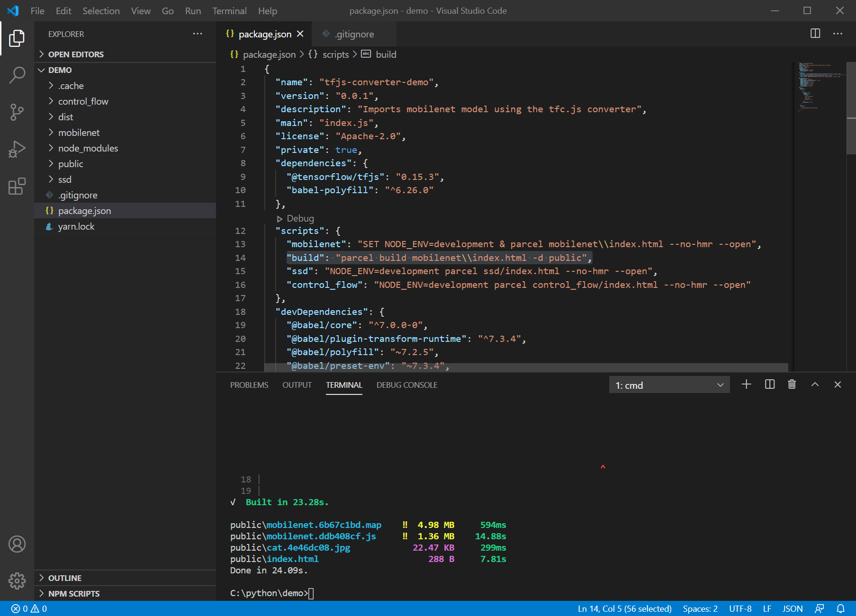Viewport: 856px width, 616px height.
Task: Close the terminal panel
Action: pos(838,384)
